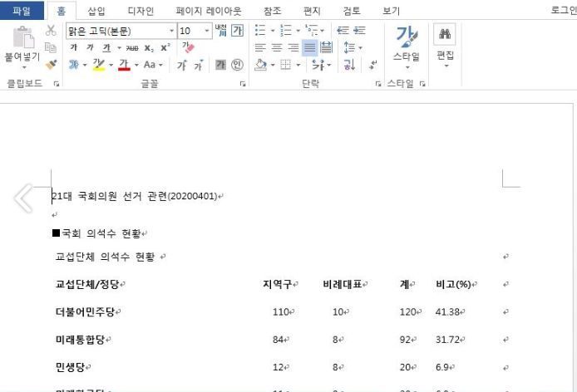This screenshot has width=577, height=392.
Task: Open the font name combo box 맑은 고딕(본문)
Action: click(x=121, y=31)
